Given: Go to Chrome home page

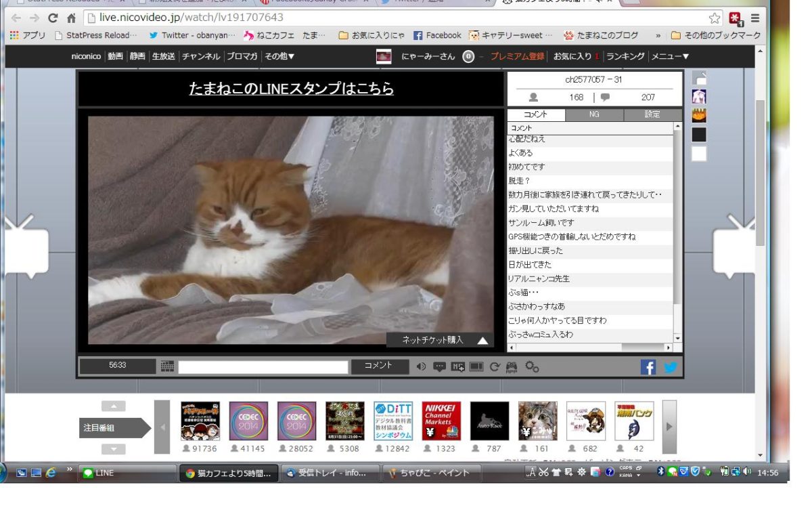Looking at the screenshot, I should (x=71, y=18).
